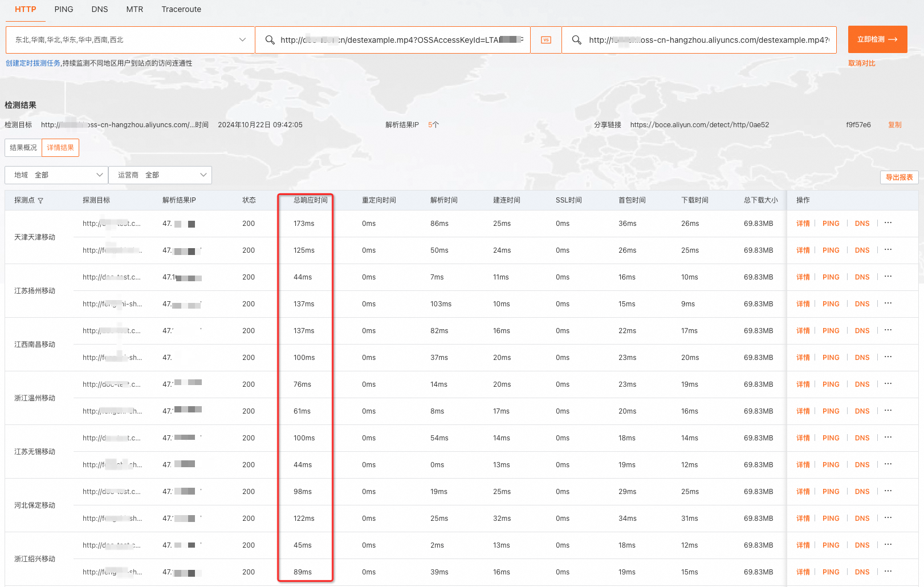The height and width of the screenshot is (587, 924).
Task: Click 5个 resolved IP count link
Action: 433,125
